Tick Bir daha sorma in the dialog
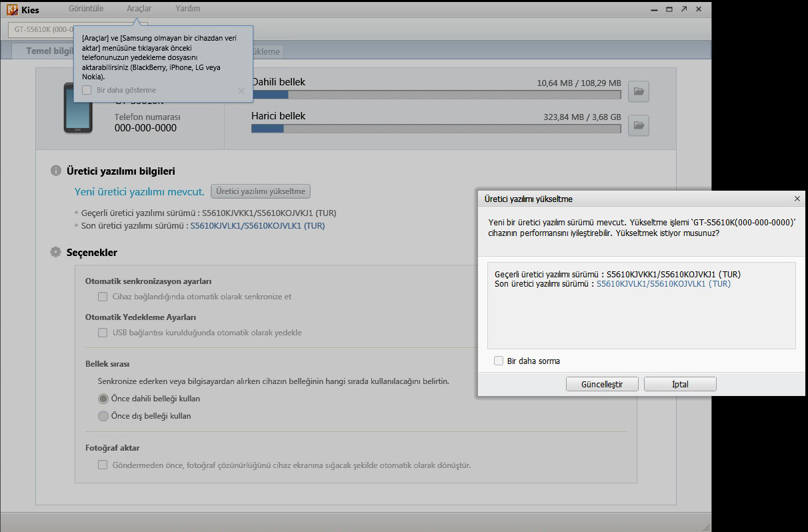The width and height of the screenshot is (808, 532). click(499, 361)
